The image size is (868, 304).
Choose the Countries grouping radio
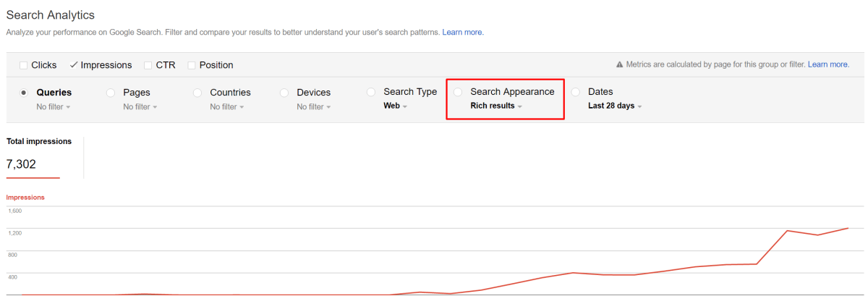pyautogui.click(x=197, y=93)
